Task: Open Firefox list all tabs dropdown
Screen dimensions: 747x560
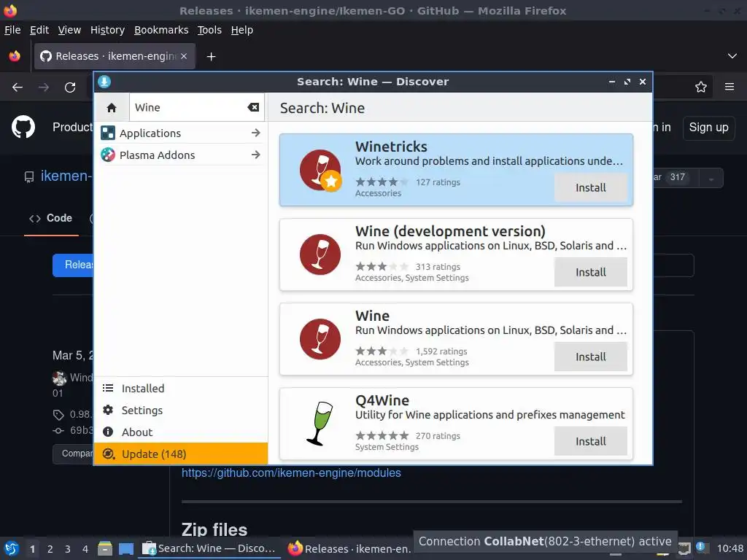Action: (732, 56)
